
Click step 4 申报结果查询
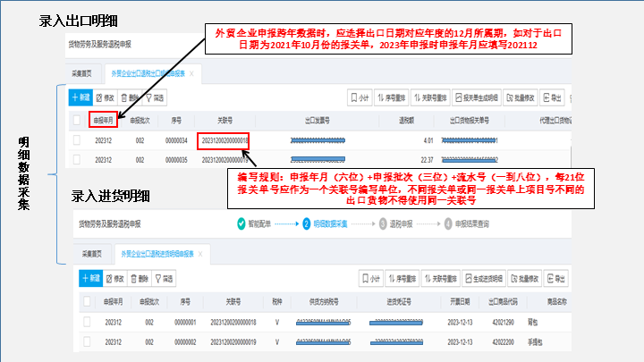(x=467, y=223)
